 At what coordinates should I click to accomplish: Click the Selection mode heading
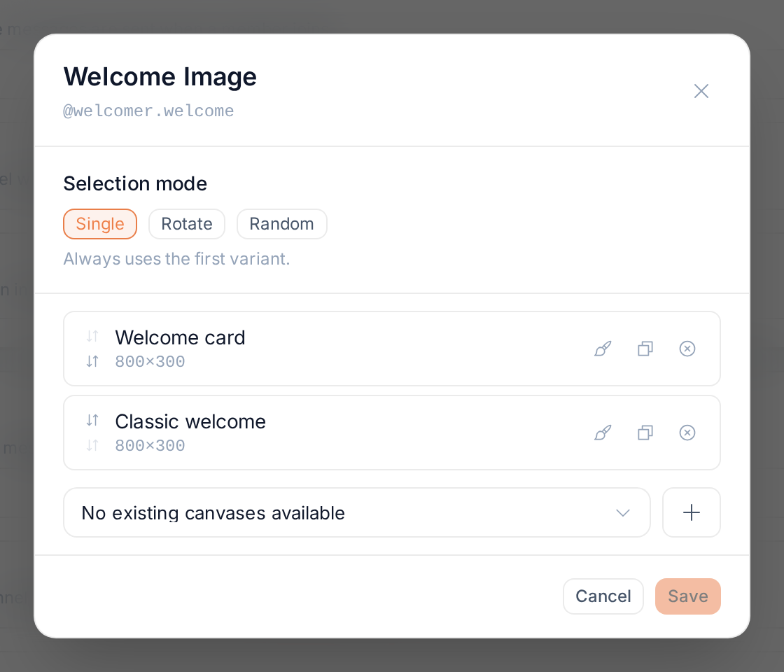[135, 183]
